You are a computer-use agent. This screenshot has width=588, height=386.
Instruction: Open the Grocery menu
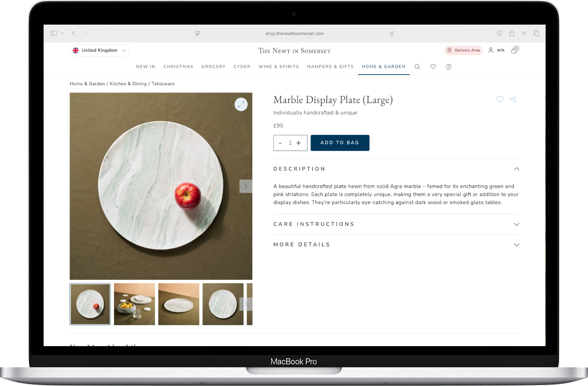click(214, 67)
